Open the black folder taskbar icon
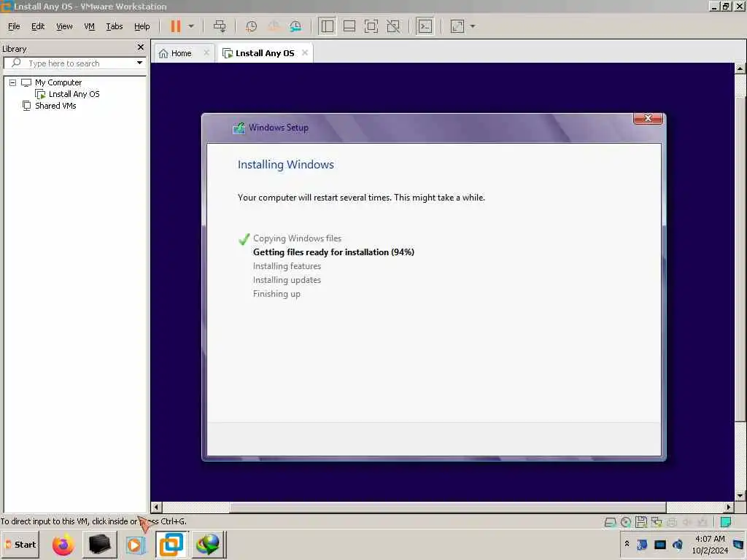The width and height of the screenshot is (747, 560). coord(99,544)
